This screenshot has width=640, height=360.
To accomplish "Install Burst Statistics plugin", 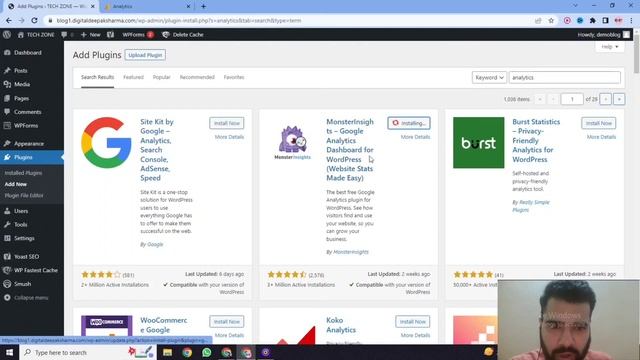I will [x=599, y=123].
